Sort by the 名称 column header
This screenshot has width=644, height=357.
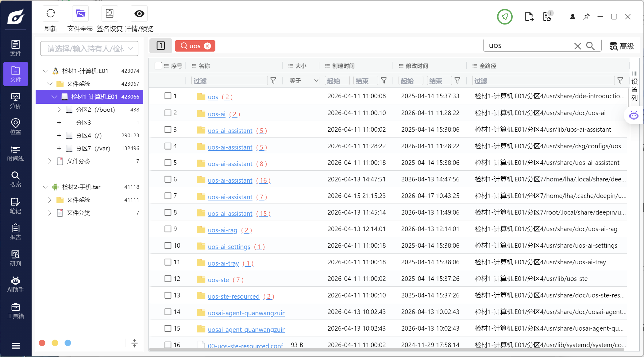pyautogui.click(x=204, y=66)
